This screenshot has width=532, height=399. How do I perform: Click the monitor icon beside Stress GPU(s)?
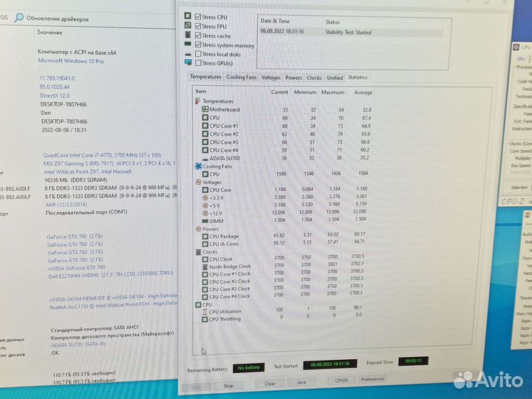point(188,62)
